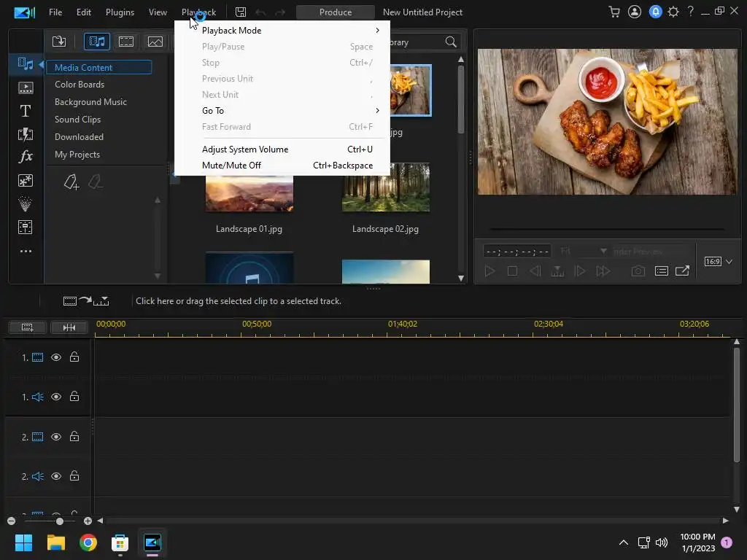Screen dimensions: 747x560
Task: Click the timeline zoom slider handle
Action: pyautogui.click(x=60, y=521)
